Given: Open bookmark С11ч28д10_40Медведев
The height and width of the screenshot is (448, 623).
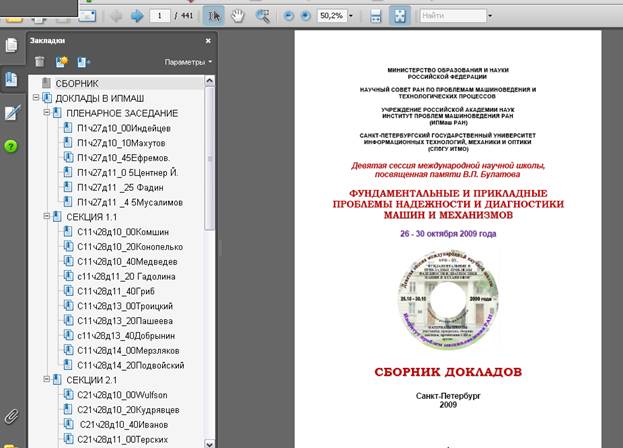Looking at the screenshot, I should pos(127,262).
